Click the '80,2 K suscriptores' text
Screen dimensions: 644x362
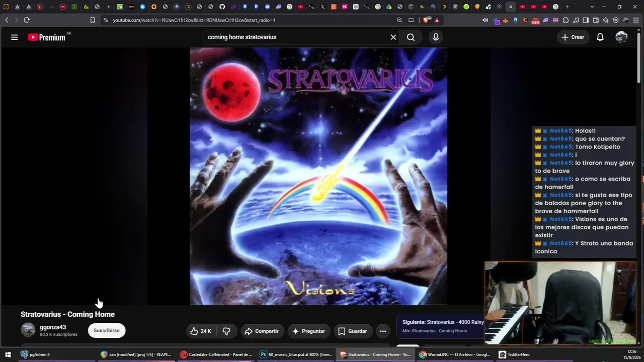58,334
